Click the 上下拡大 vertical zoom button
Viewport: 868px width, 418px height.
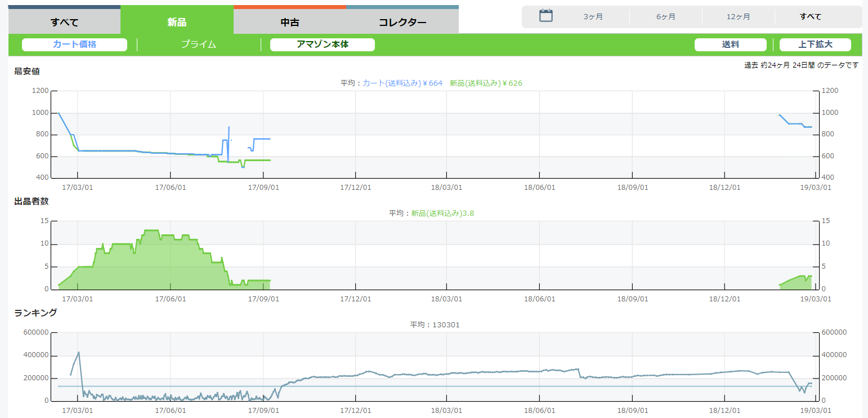point(815,45)
